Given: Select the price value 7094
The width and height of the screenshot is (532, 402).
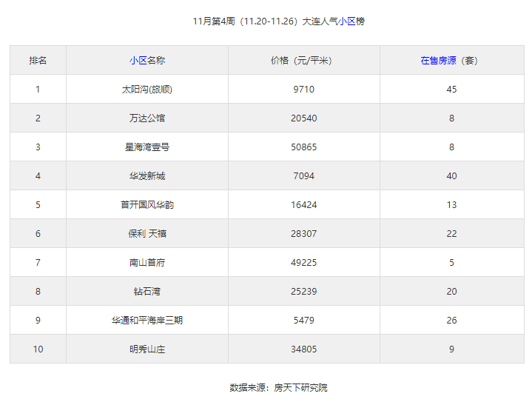Looking at the screenshot, I should (x=303, y=176).
